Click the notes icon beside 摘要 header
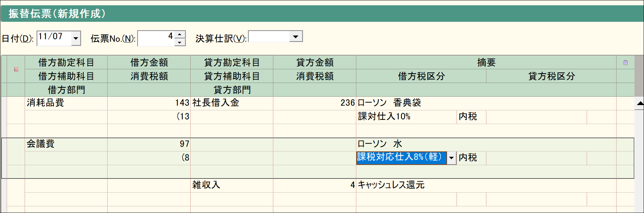Image resolution: width=644 pixels, height=213 pixels. click(x=625, y=63)
